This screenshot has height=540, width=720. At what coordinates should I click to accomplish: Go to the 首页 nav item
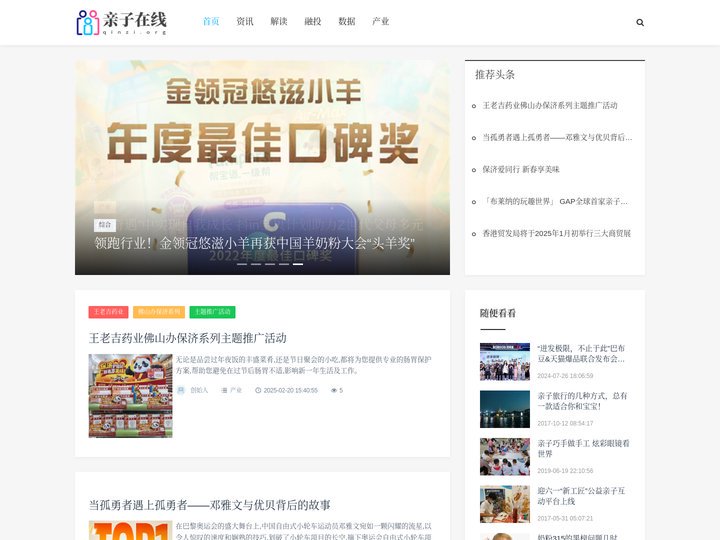[211, 21]
